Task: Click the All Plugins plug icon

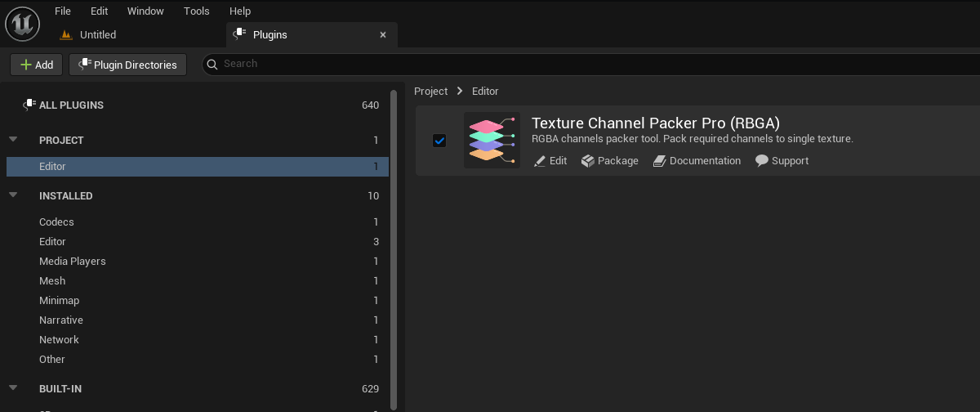Action: (x=29, y=105)
